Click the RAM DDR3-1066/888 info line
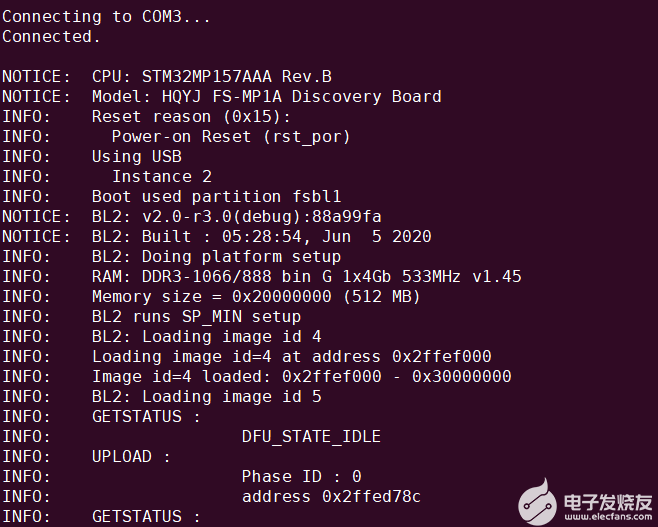 tap(306, 276)
